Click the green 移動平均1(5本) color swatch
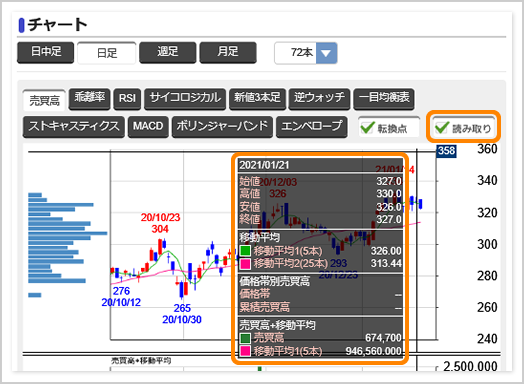 point(245,251)
